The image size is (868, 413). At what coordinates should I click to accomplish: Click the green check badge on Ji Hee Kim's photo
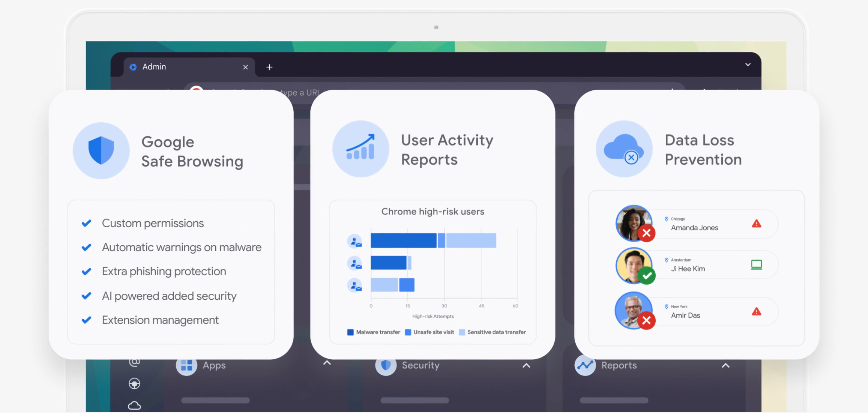(x=646, y=276)
